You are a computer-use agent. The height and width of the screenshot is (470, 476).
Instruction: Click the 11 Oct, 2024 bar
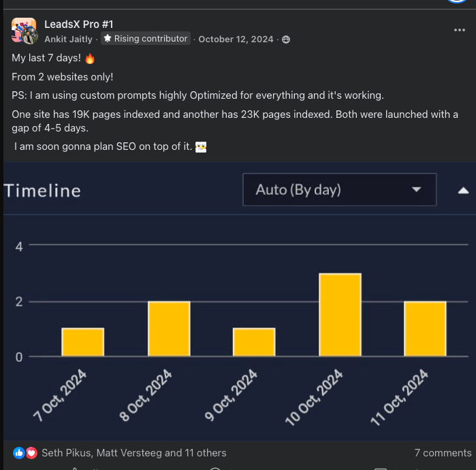[x=425, y=329]
